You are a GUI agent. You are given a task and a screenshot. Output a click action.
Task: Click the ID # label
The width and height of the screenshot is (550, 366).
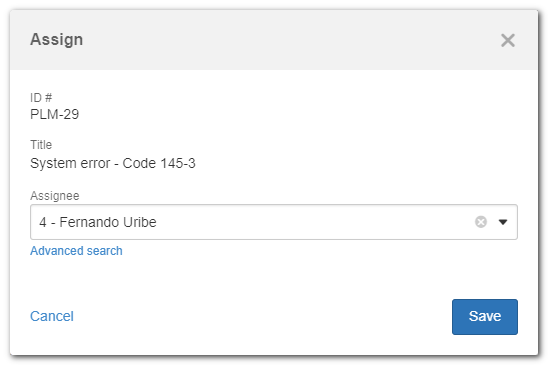click(41, 98)
